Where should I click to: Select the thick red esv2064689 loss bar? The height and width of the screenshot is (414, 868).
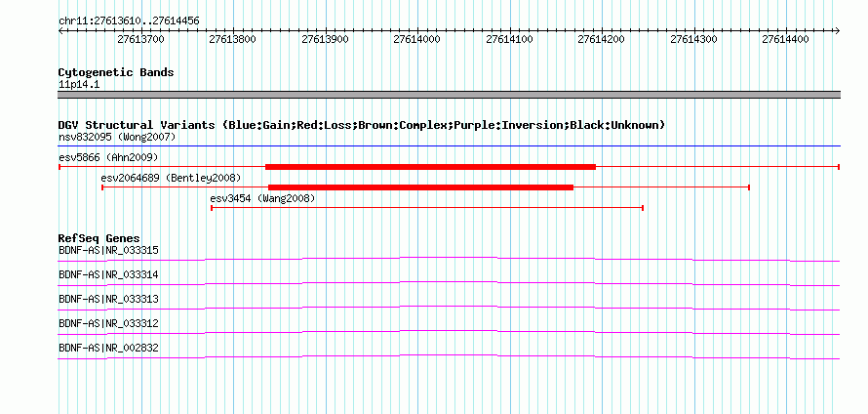[420, 187]
